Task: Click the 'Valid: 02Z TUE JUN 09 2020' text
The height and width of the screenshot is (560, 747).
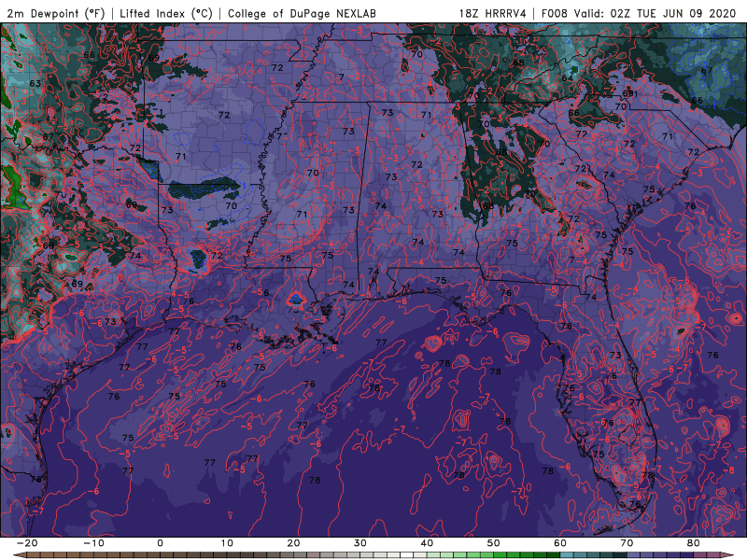Action: [655, 13]
